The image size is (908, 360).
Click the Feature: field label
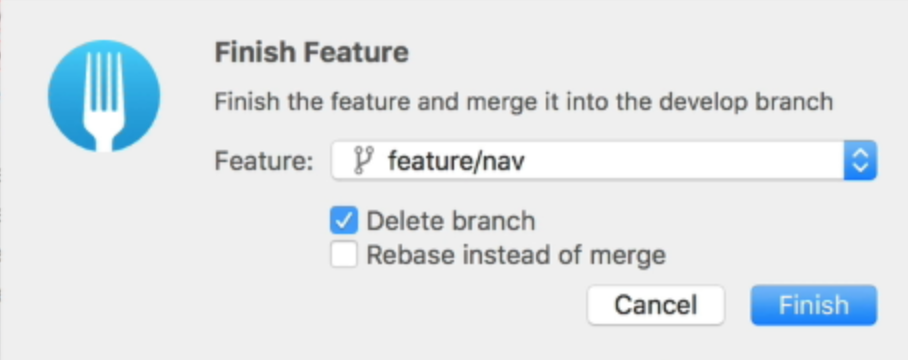point(264,160)
